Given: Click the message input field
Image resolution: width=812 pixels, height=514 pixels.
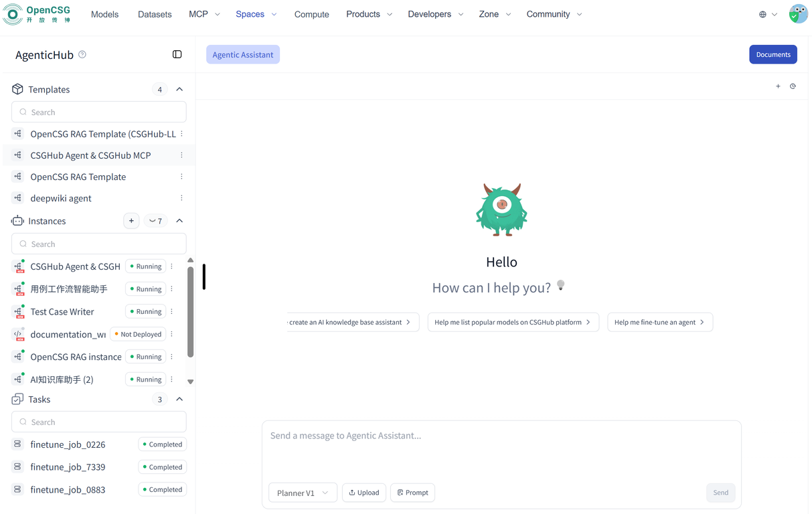Looking at the screenshot, I should point(501,448).
